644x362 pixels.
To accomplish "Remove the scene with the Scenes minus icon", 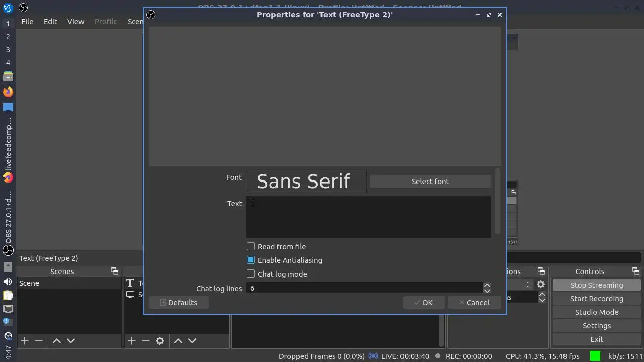I will 39,341.
